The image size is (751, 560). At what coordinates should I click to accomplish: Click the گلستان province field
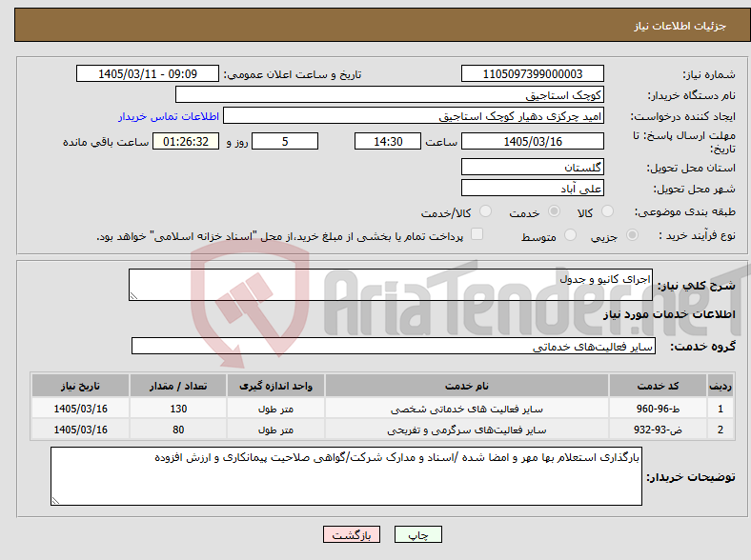coord(532,167)
